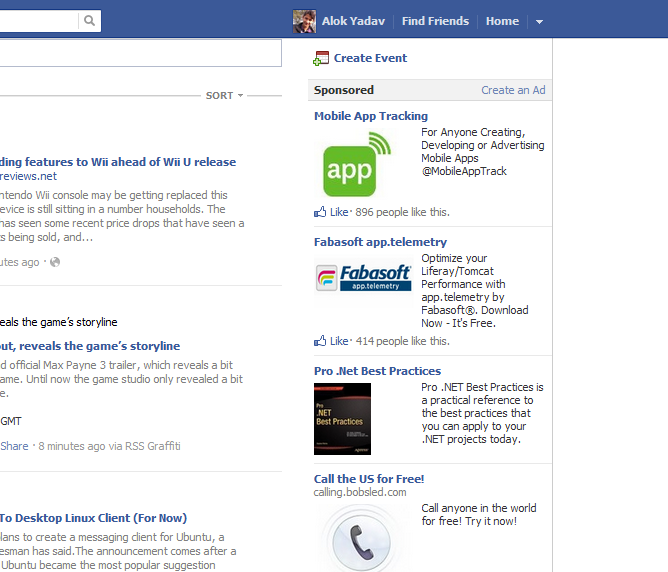668x572 pixels.
Task: Click the globe privacy icon
Action: tap(55, 262)
